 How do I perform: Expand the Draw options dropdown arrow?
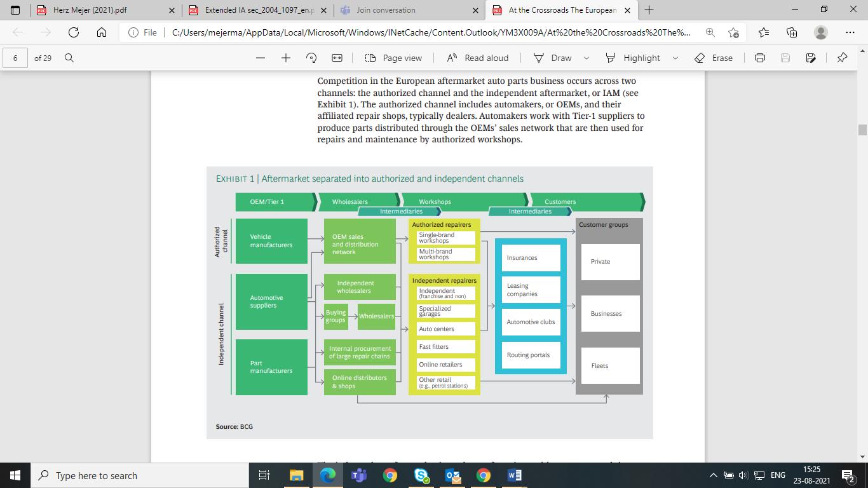587,58
